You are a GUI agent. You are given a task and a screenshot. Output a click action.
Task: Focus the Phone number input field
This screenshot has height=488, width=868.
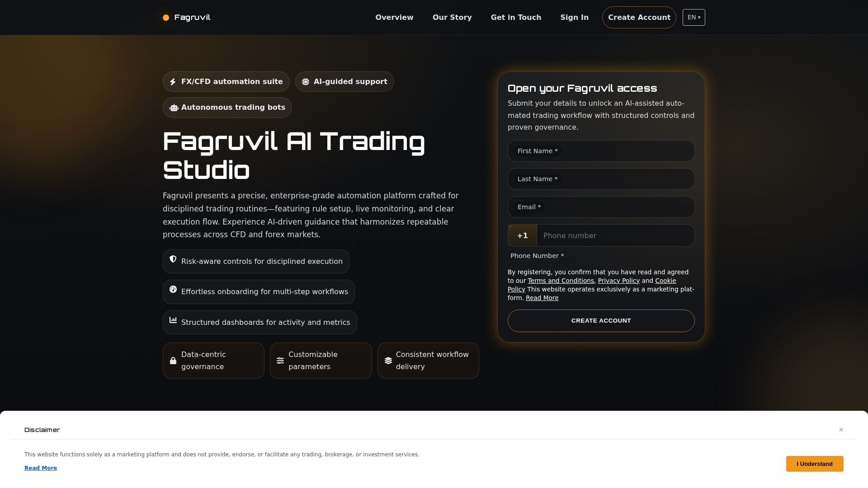coord(616,235)
